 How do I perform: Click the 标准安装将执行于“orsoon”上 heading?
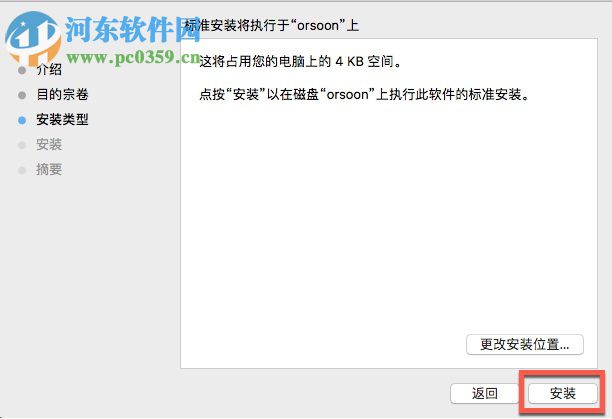(272, 26)
